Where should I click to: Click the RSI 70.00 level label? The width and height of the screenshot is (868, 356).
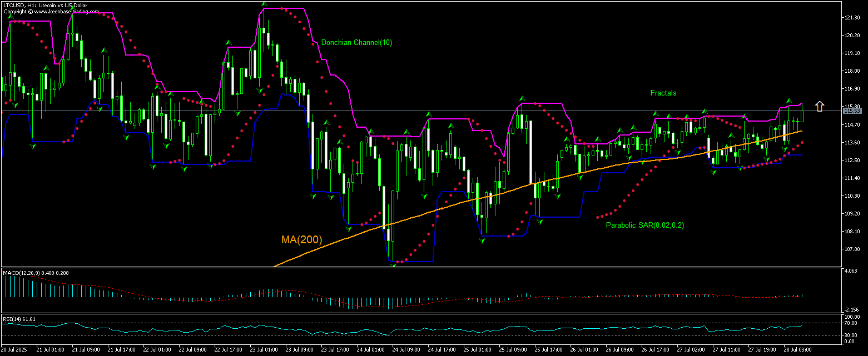pos(850,323)
